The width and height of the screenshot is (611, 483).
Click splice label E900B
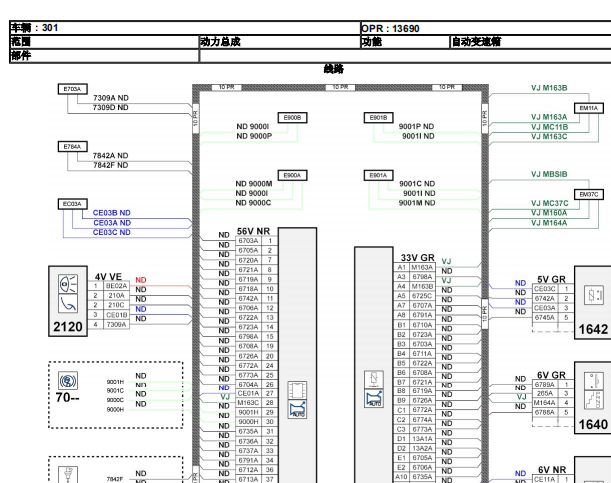292,118
